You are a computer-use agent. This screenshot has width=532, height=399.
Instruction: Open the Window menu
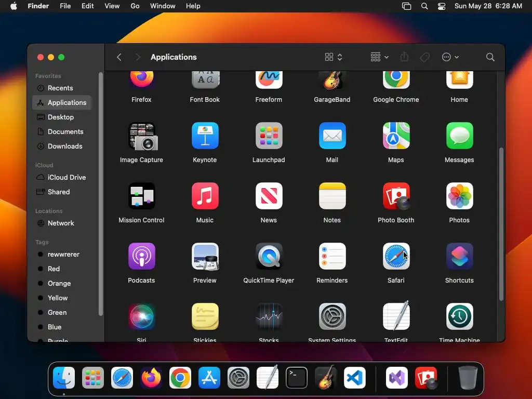pyautogui.click(x=163, y=6)
